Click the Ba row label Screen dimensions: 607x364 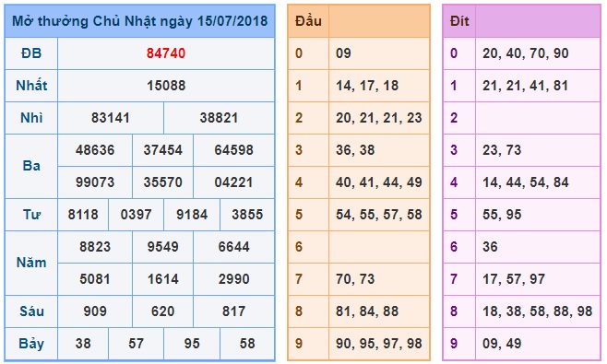(31, 166)
